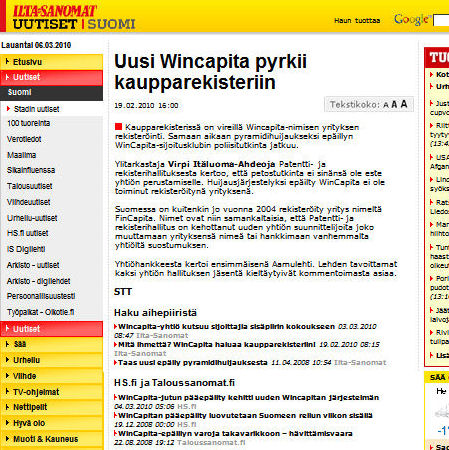Open Verotiedot link
The image size is (449, 450).
click(24, 139)
